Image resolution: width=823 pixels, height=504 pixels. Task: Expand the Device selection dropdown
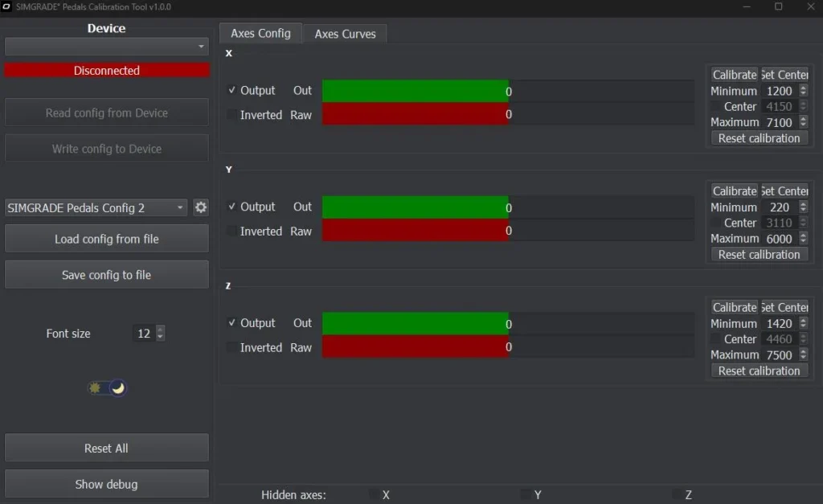107,47
